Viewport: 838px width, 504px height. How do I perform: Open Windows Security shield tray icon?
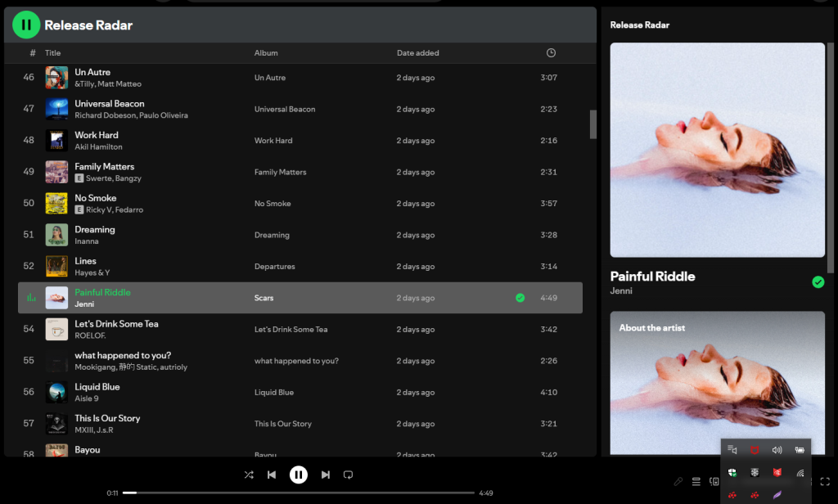click(x=732, y=472)
